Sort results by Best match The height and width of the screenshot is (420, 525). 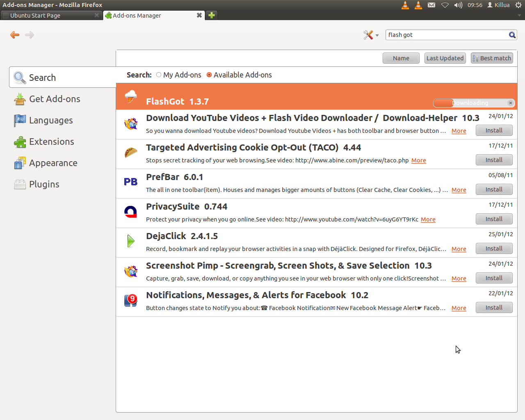[492, 58]
